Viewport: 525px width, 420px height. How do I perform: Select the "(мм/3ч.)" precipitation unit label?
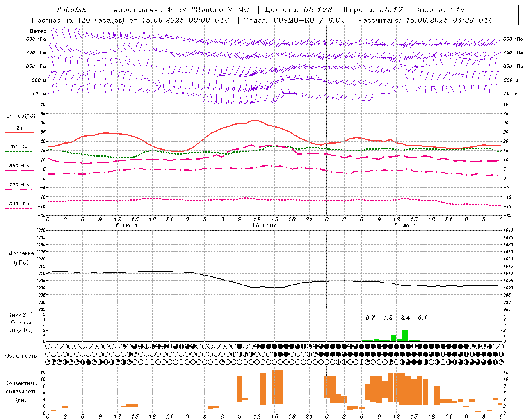coord(21,315)
